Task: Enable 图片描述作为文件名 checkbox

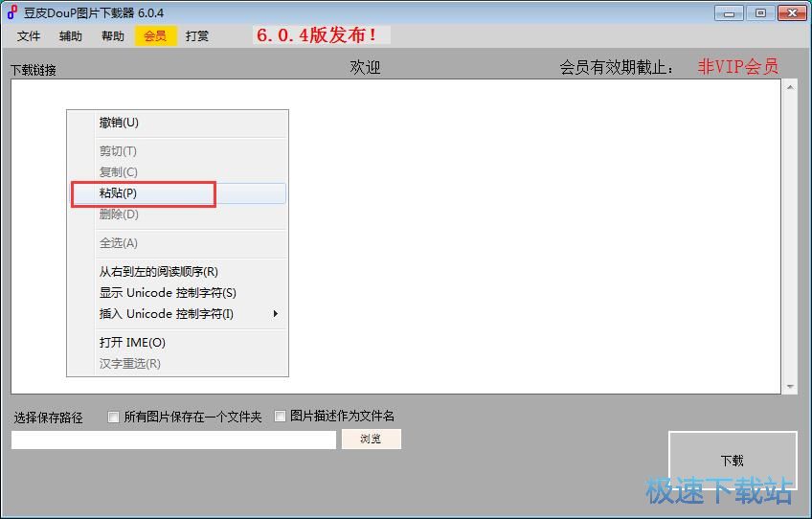Action: coord(281,416)
